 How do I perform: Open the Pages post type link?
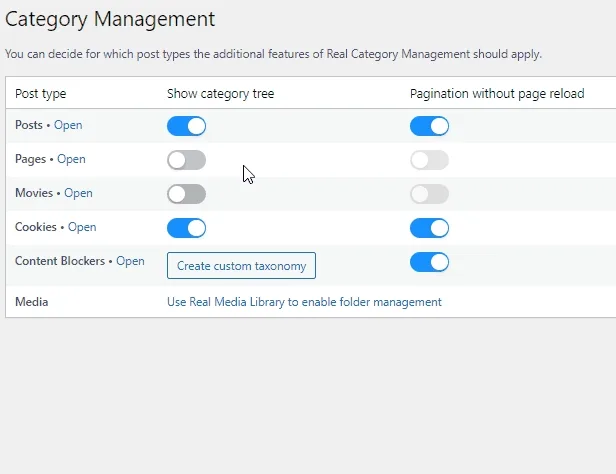[x=71, y=160]
